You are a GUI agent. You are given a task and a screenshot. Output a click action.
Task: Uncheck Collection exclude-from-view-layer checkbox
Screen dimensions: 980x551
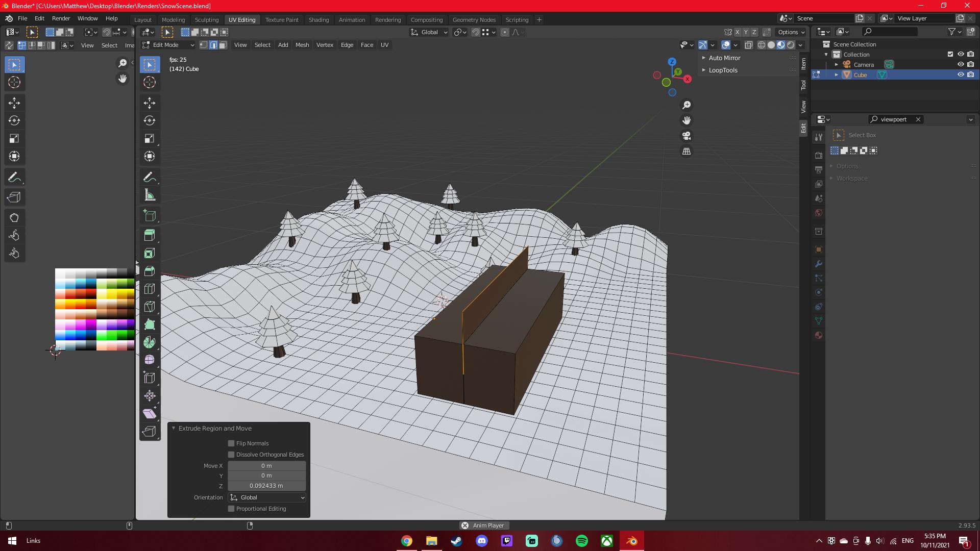click(x=950, y=54)
